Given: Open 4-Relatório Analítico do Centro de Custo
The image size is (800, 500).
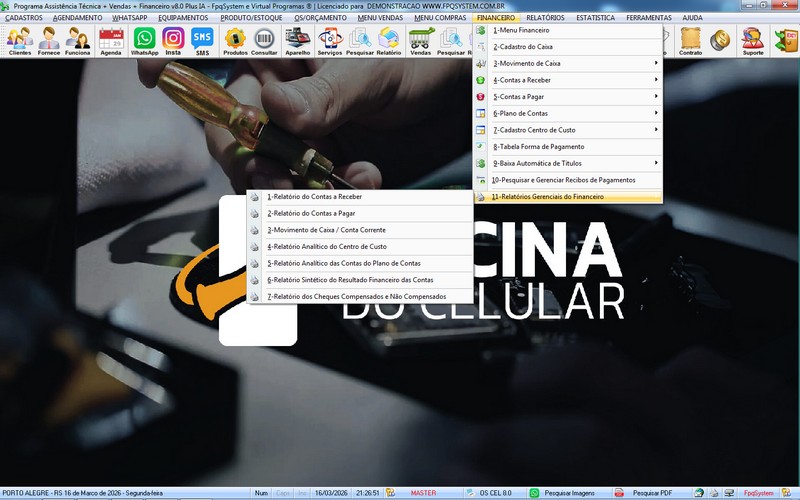Looking at the screenshot, I should pos(360,246).
